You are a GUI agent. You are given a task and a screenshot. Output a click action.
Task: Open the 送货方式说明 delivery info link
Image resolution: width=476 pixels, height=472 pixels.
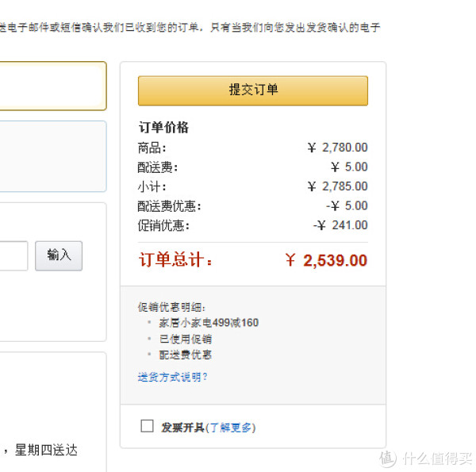click(172, 377)
